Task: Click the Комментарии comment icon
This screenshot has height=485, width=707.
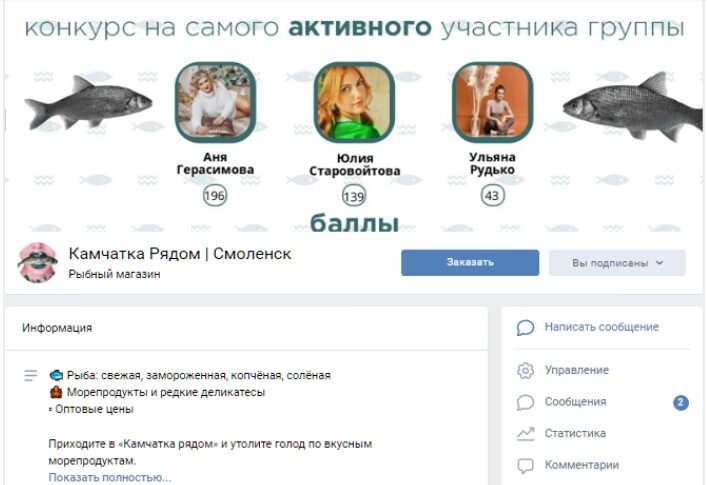Action: (525, 465)
